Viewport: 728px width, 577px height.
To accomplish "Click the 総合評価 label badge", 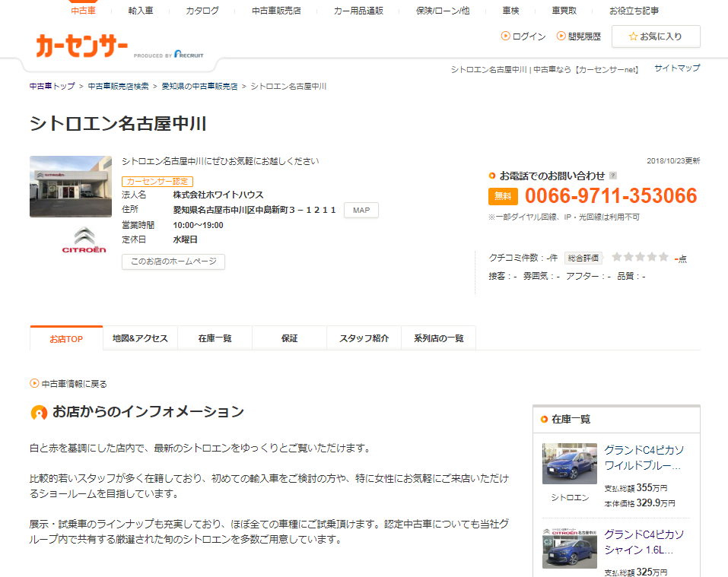I will (583, 258).
